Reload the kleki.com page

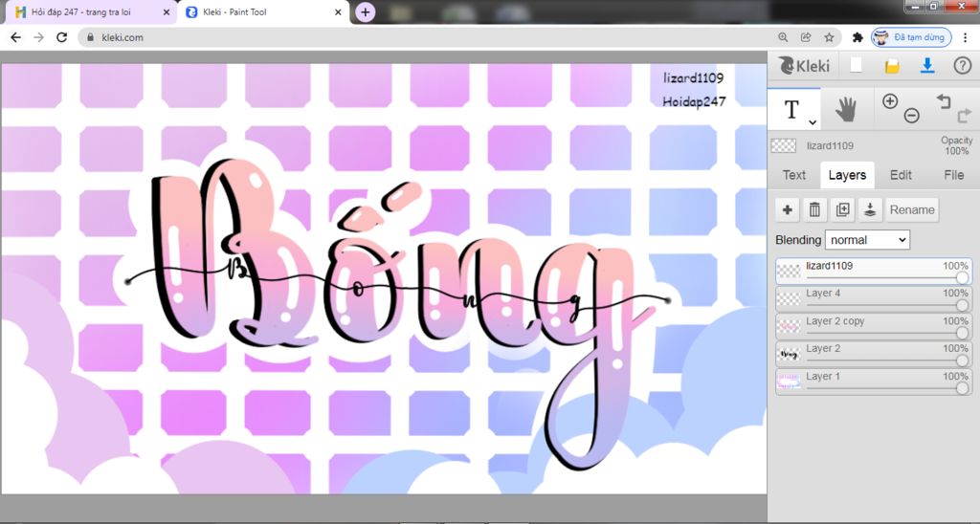point(61,37)
